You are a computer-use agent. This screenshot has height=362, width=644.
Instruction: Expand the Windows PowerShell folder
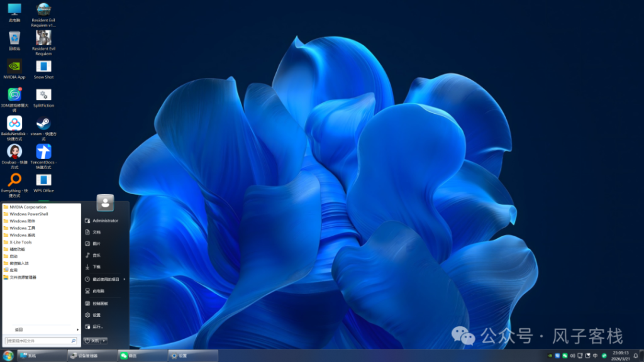(x=28, y=214)
